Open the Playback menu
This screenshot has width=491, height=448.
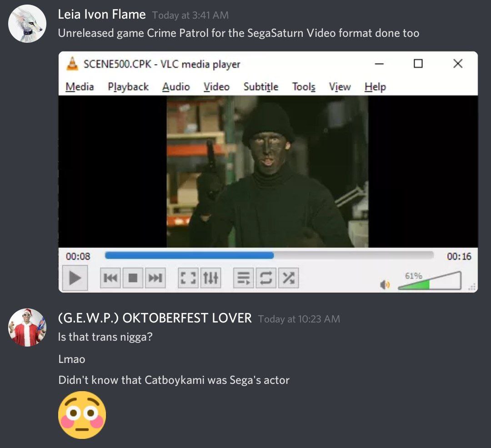coord(128,87)
